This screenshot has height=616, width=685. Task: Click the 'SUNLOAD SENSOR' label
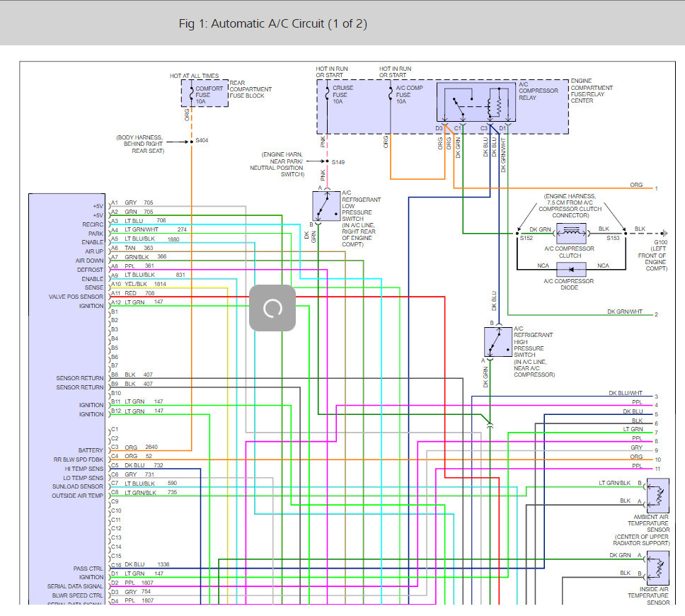pos(77,486)
